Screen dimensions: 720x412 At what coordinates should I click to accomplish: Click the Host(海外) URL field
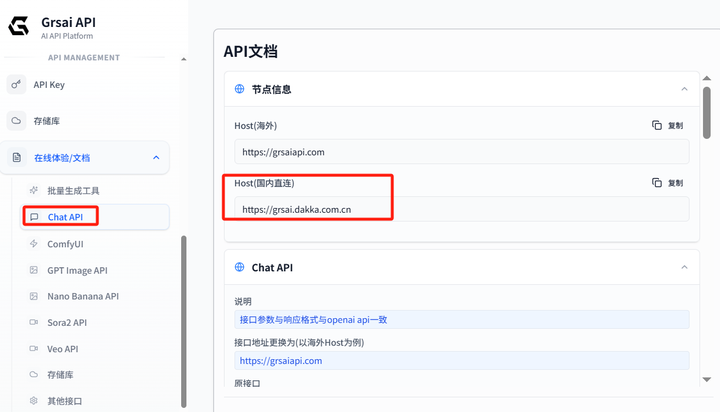pyautogui.click(x=461, y=152)
